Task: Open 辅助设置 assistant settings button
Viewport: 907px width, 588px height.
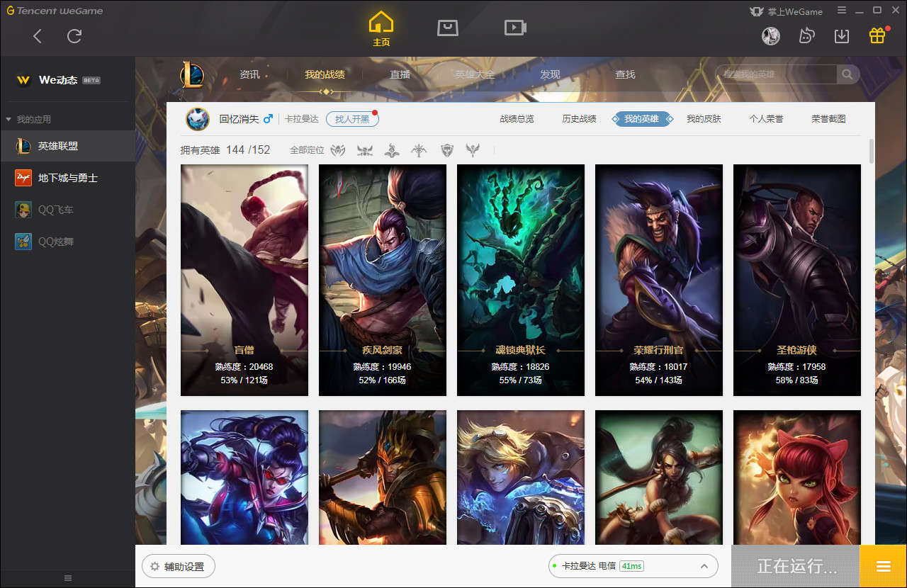Action: coord(179,567)
